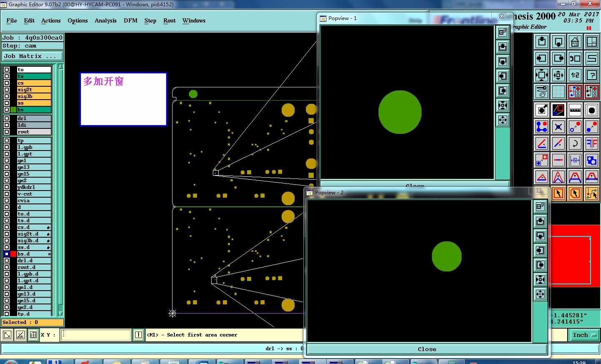Select the blue connected dots tool

coord(542,127)
